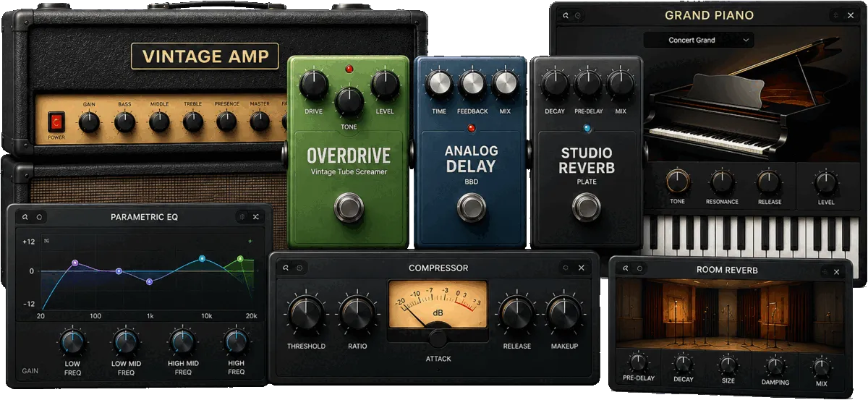Click the Threshold knob in Compressor
This screenshot has height=400, width=868.
pos(306,313)
